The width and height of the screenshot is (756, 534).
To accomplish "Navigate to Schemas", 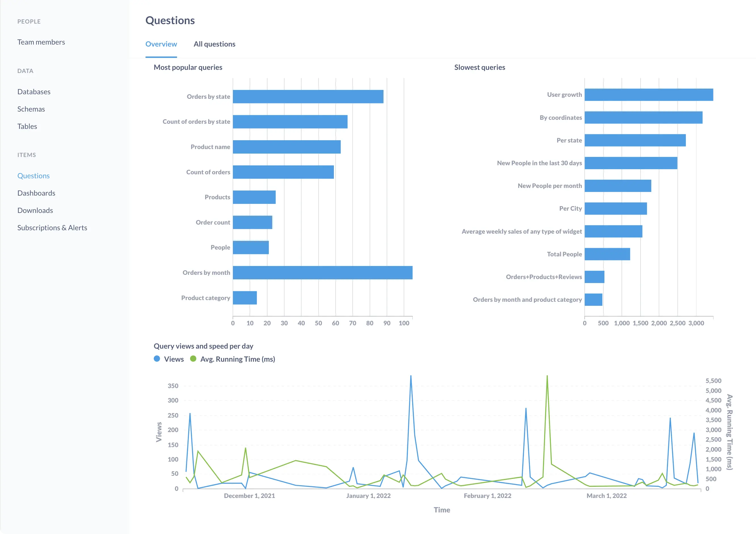I will click(31, 109).
